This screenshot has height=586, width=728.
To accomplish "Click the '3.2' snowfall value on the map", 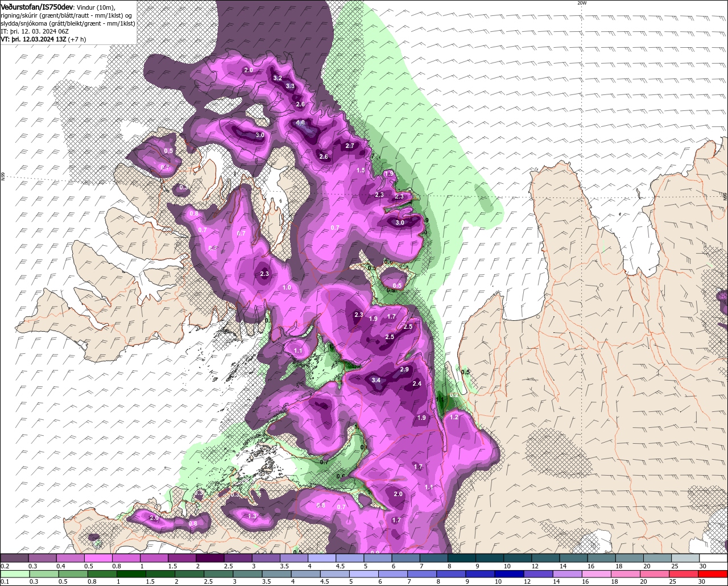I will (278, 78).
